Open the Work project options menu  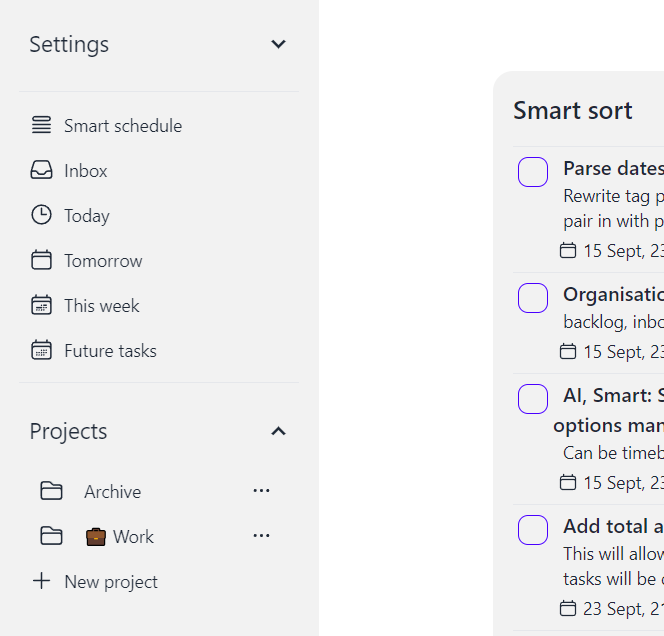tap(262, 536)
